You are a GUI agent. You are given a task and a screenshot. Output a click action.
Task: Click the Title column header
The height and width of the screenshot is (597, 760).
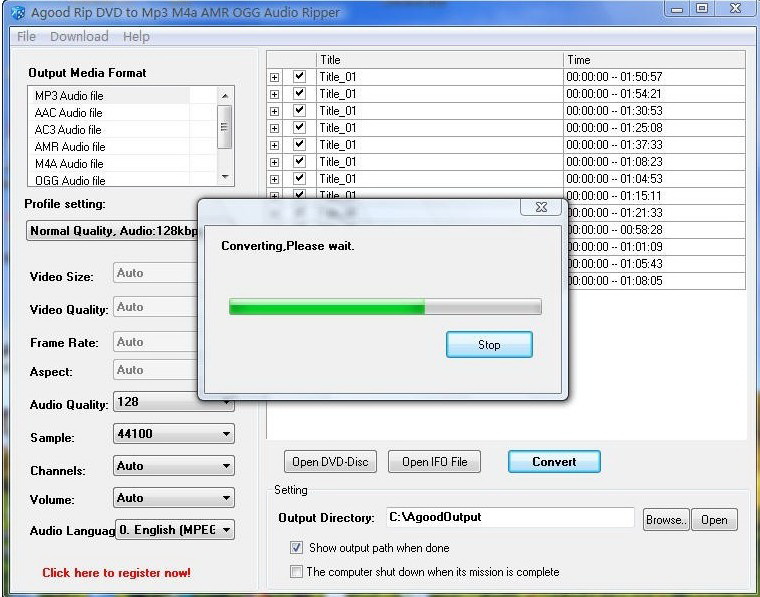point(440,60)
